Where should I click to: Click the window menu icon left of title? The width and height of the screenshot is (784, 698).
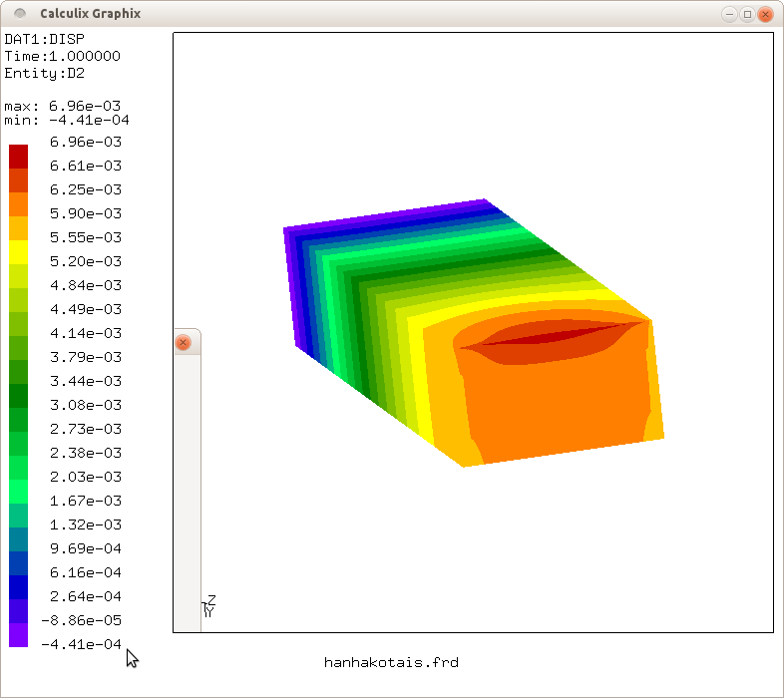(x=20, y=14)
